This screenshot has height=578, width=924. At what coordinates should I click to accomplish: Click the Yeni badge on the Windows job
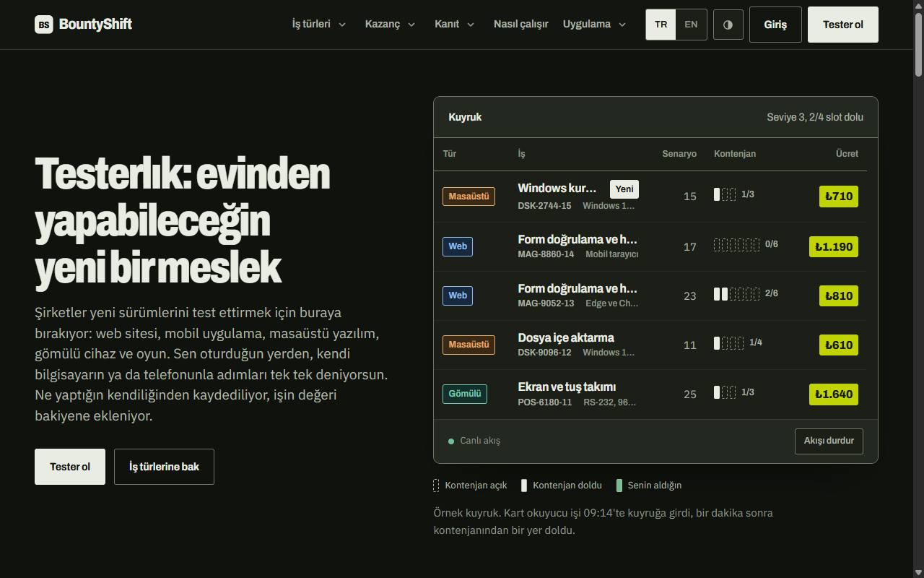pos(624,189)
